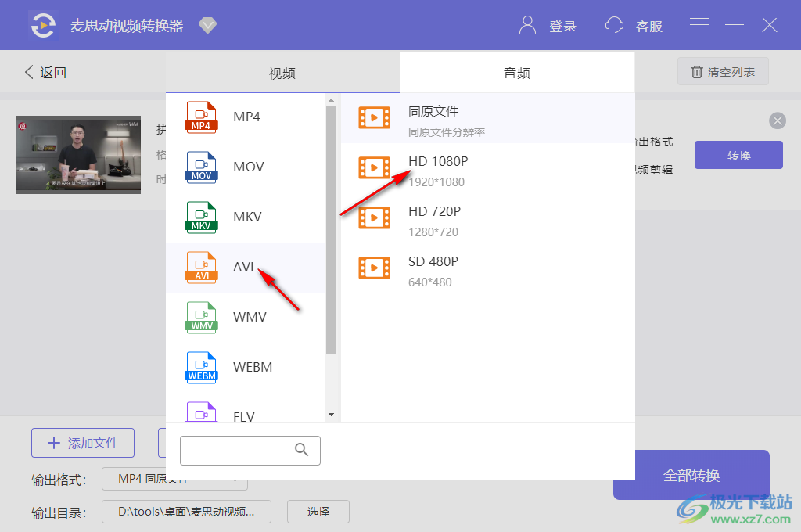This screenshot has width=801, height=532.
Task: Click film icon next to 同原文件
Action: coord(374,117)
